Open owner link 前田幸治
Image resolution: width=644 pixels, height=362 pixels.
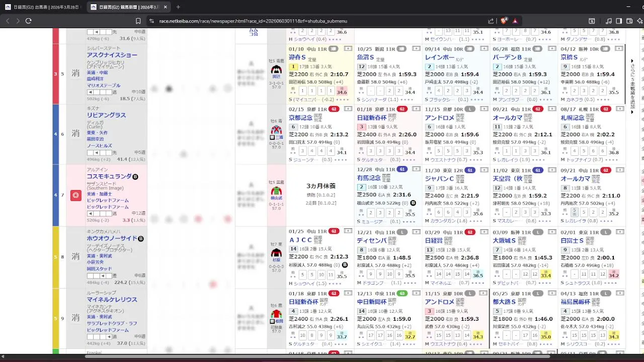95,139
